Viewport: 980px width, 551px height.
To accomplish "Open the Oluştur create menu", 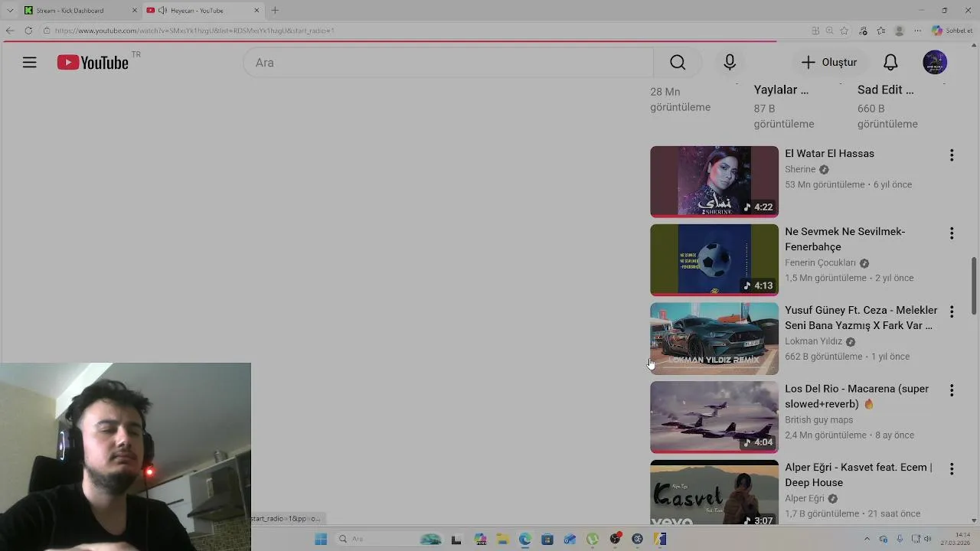I will click(x=829, y=63).
